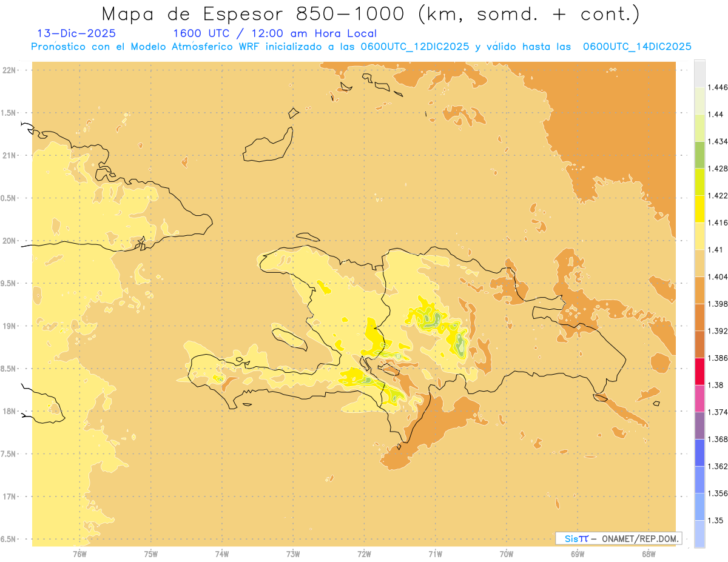
Task: Select the legend value 1.422
Action: coord(718,196)
